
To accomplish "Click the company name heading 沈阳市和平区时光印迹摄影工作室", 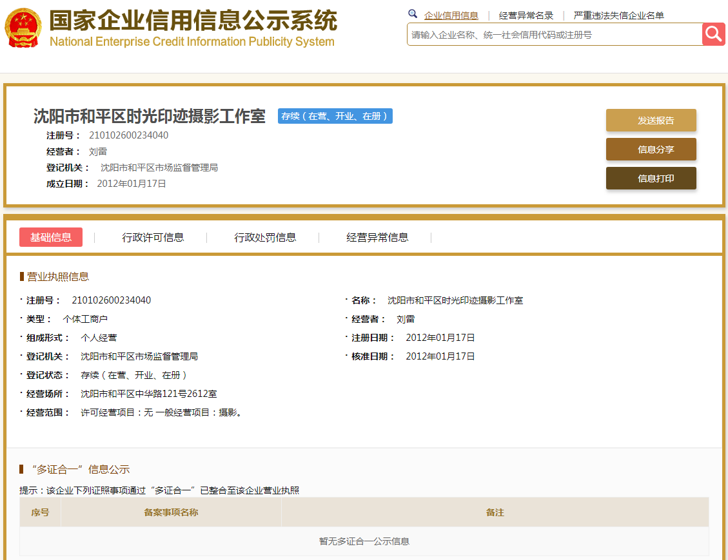I will pyautogui.click(x=149, y=117).
